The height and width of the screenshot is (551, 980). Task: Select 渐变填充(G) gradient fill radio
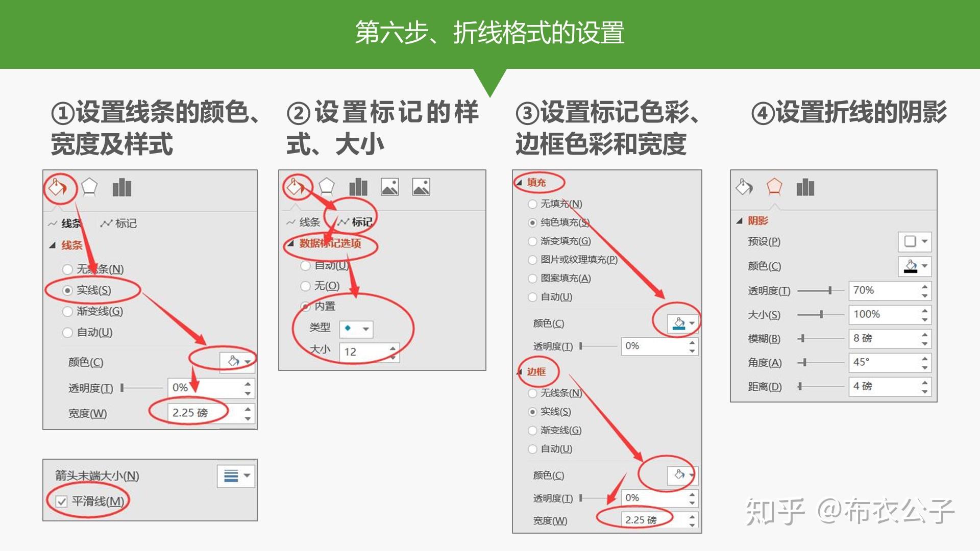pos(532,241)
